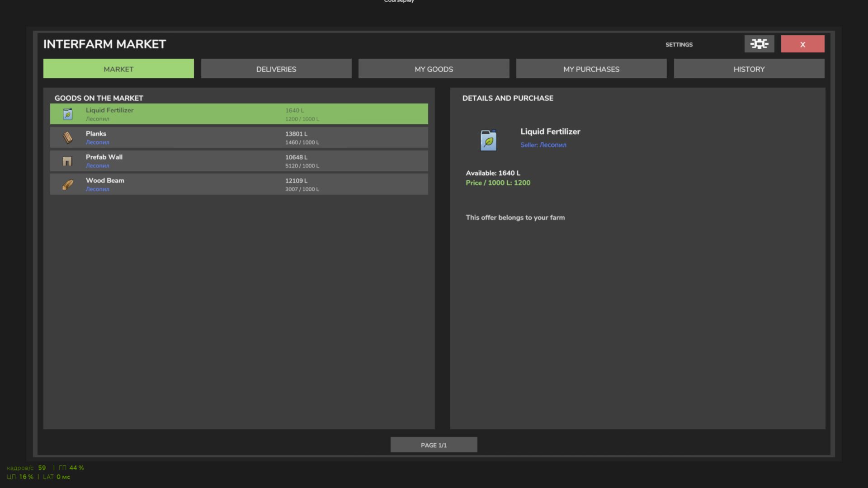Image resolution: width=868 pixels, height=488 pixels.
Task: Click the Planks 13801 L quantity
Action: (296, 134)
